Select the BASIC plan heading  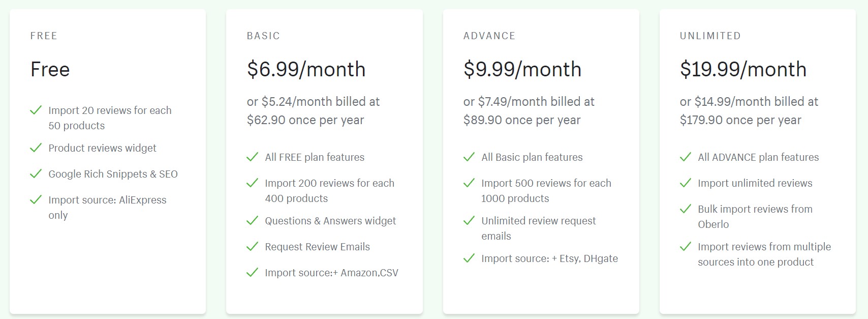263,36
